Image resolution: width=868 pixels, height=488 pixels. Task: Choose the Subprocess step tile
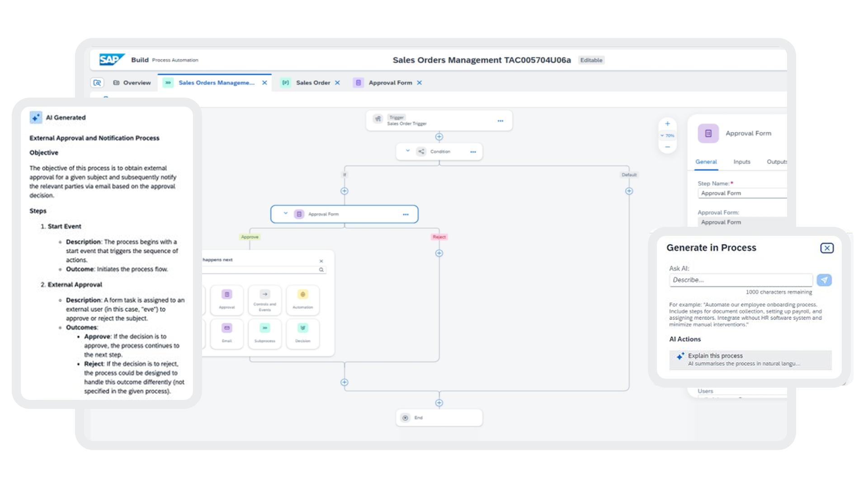[264, 333]
